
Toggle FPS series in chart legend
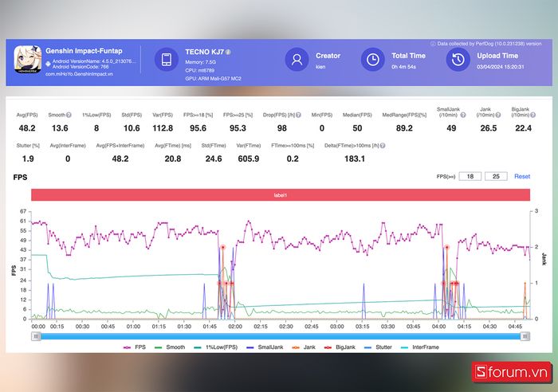[135, 347]
